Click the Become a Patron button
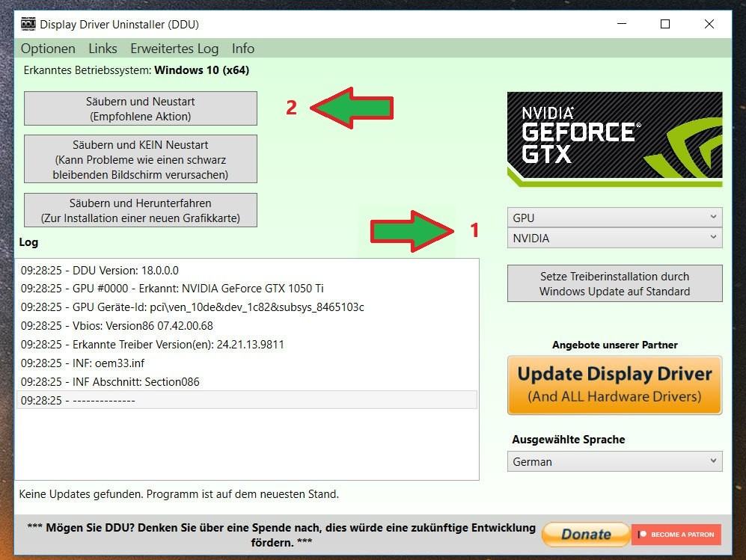Viewport: 746px width, 560px height. 676,535
